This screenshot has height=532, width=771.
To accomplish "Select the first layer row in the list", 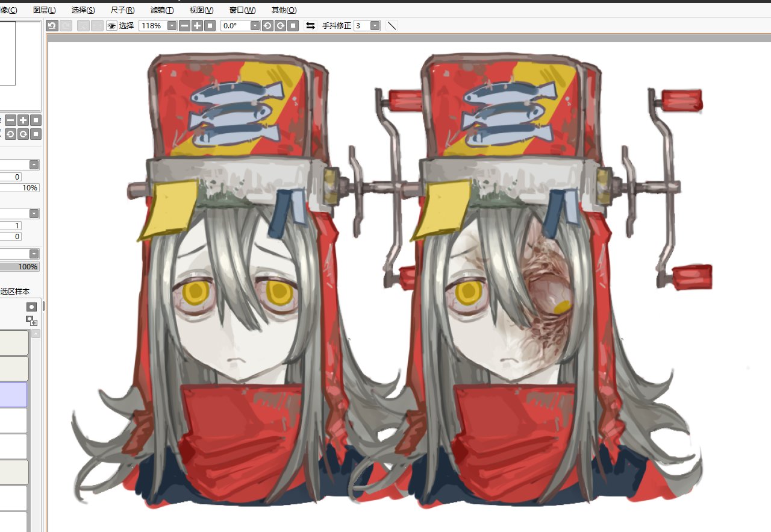I will tap(14, 342).
